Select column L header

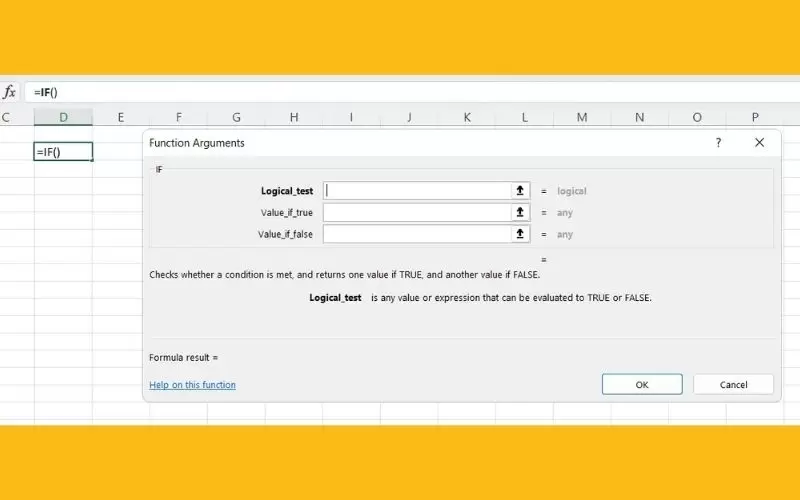(524, 117)
